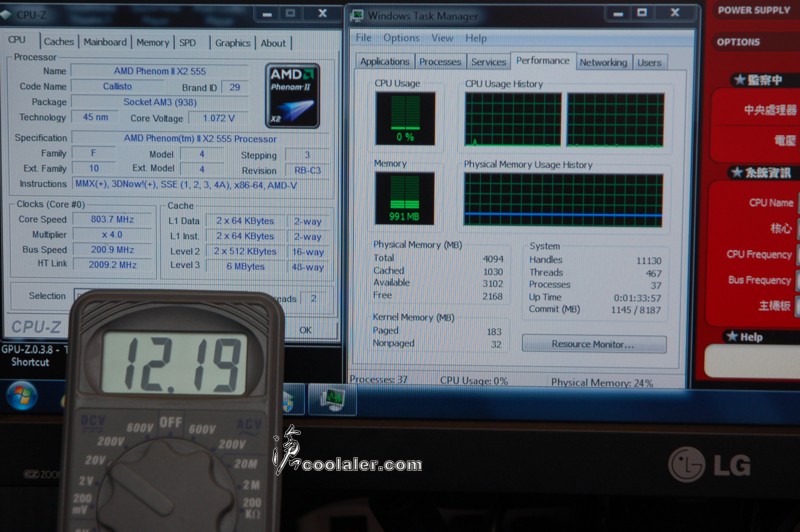Click the CPU Usage 0 % gauge
Screen dimensions: 800x532
[x=405, y=118]
